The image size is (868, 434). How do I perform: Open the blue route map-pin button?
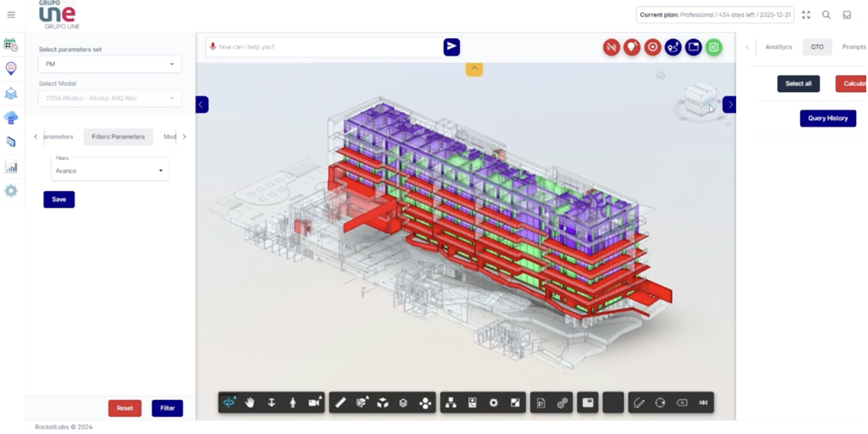coord(673,47)
